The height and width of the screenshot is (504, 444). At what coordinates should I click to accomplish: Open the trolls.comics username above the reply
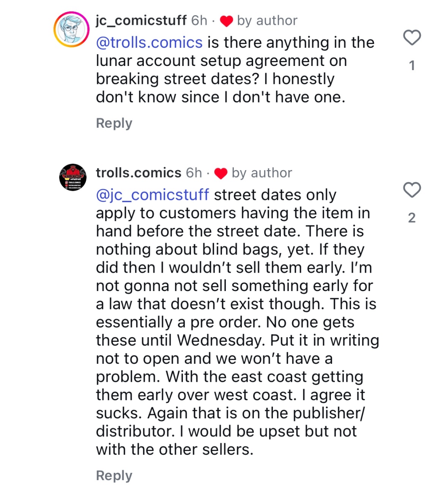[138, 173]
